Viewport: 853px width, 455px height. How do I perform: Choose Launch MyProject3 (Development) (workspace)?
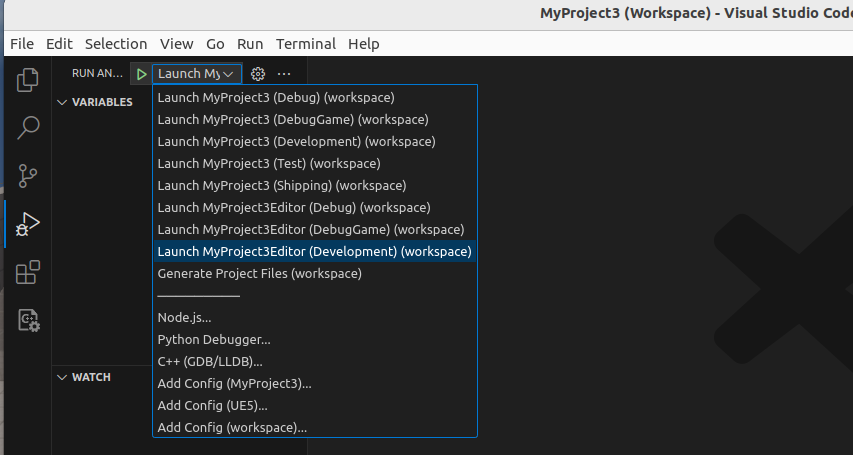315,142
